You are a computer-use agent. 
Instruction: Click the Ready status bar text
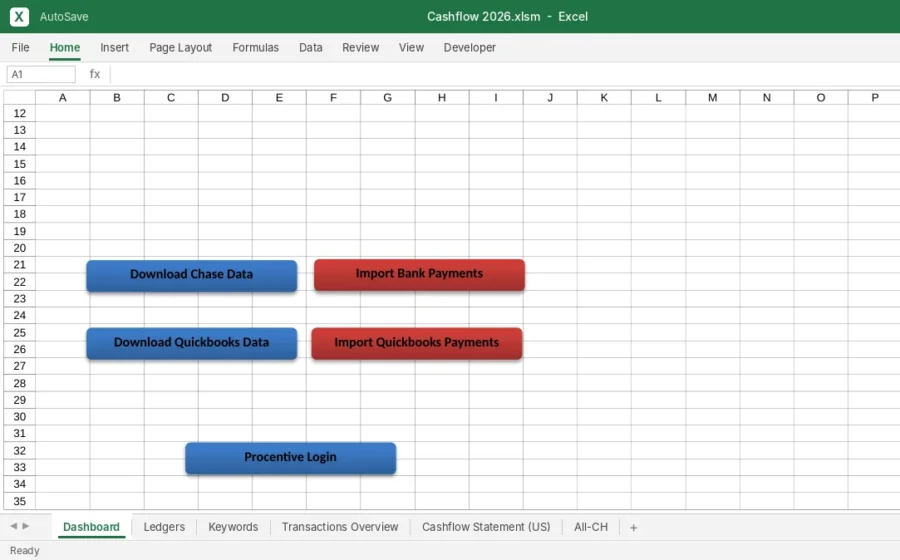click(x=25, y=550)
